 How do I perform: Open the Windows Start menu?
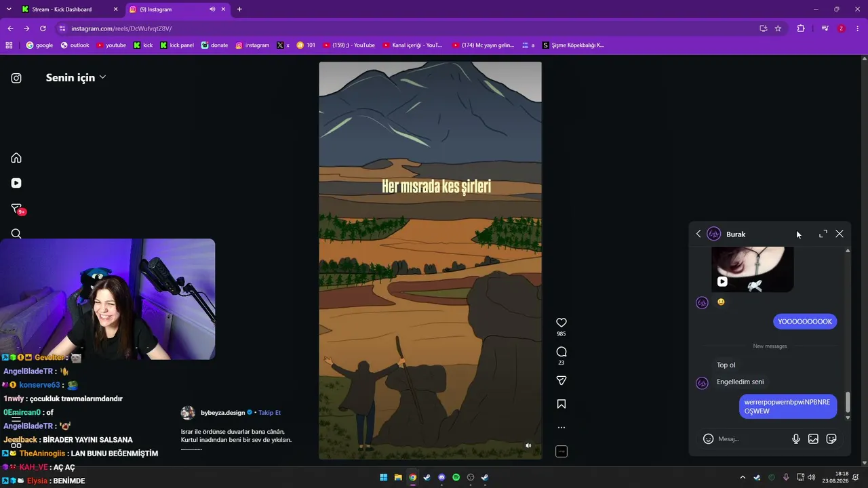coord(383,477)
